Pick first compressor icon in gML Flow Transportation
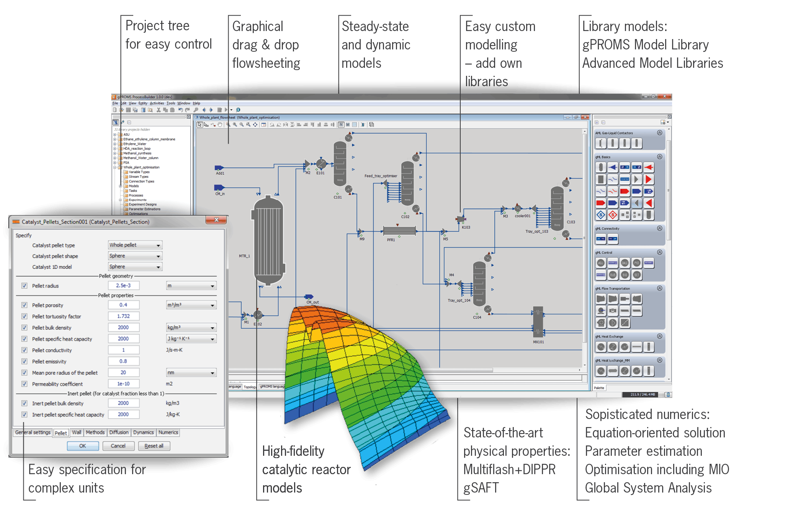The image size is (798, 532). click(601, 299)
